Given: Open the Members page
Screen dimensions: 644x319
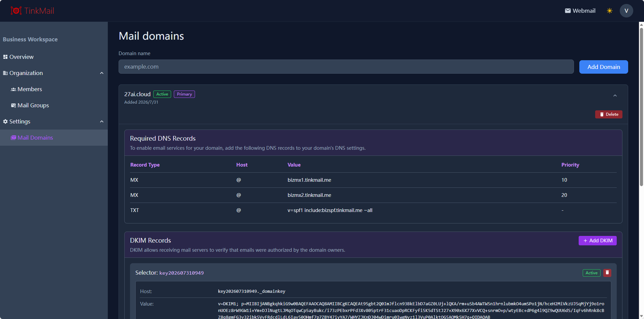Looking at the screenshot, I should pyautogui.click(x=54, y=89).
